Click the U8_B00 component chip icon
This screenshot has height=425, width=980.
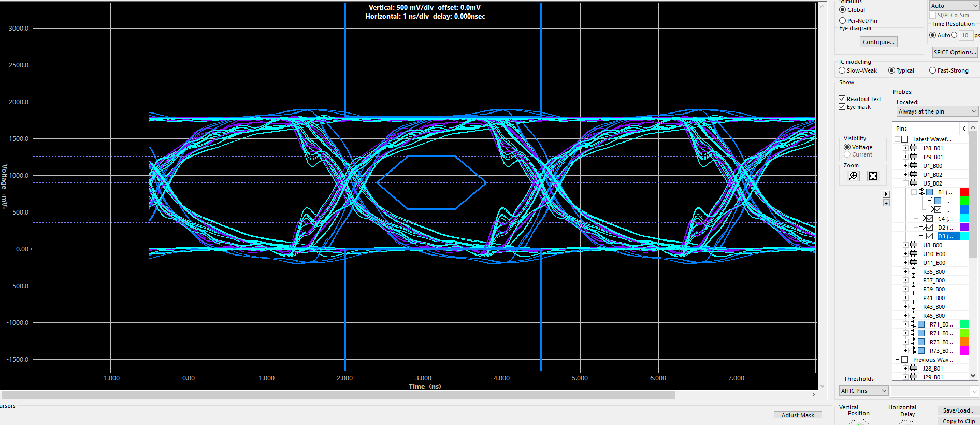click(x=914, y=245)
